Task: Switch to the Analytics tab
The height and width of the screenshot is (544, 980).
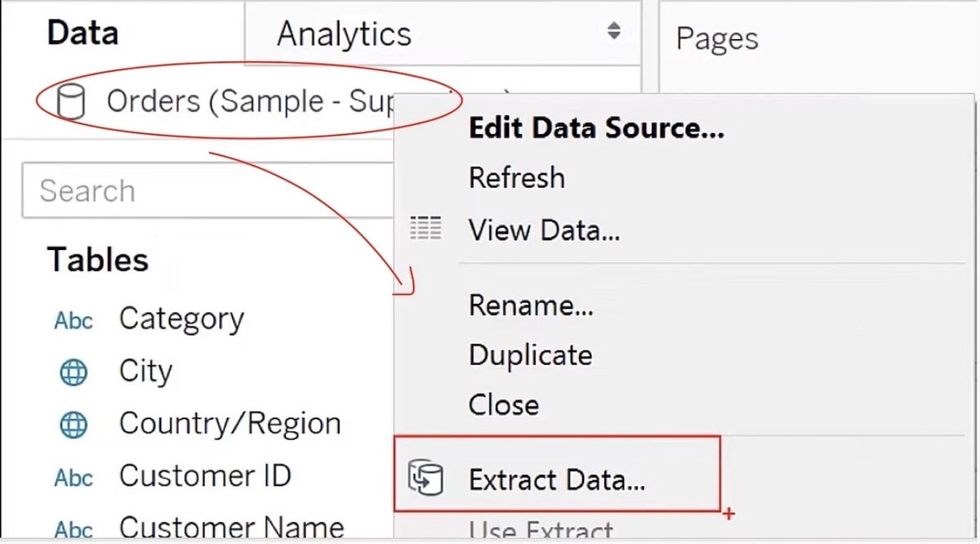Action: point(343,33)
